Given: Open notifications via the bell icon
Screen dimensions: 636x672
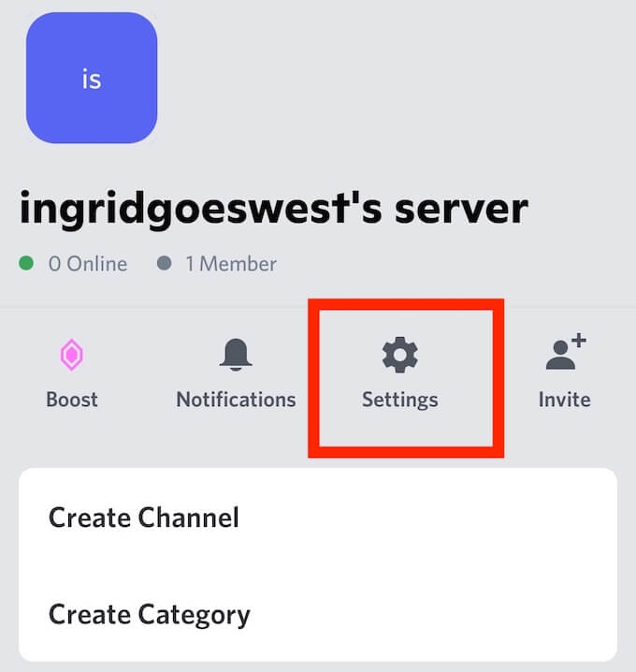Looking at the screenshot, I should [x=236, y=355].
